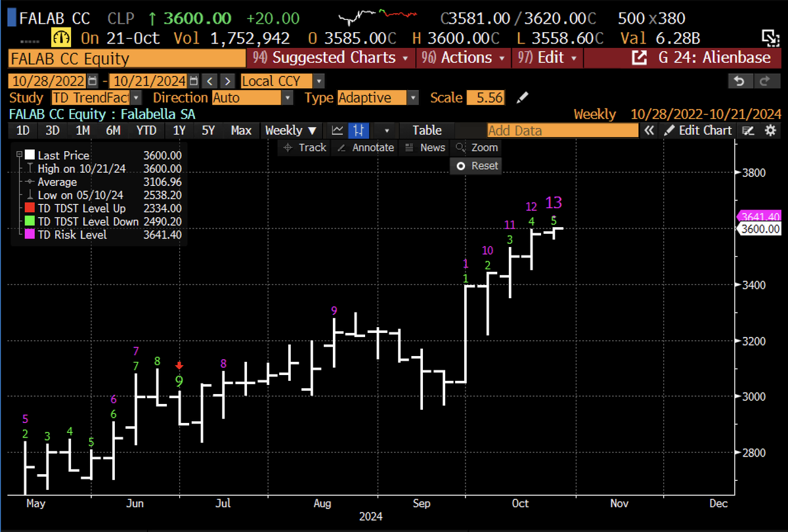Image resolution: width=788 pixels, height=532 pixels.
Task: Select the line chart type icon
Action: tap(338, 130)
